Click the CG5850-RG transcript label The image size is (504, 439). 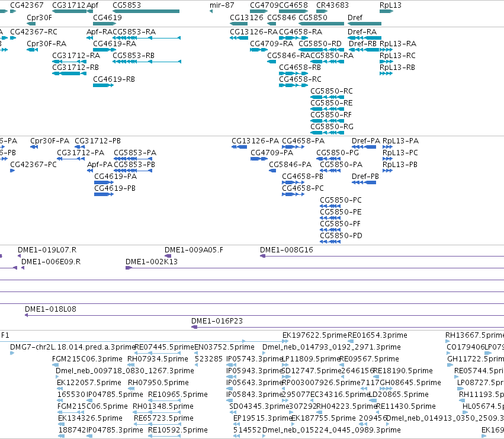332,127
